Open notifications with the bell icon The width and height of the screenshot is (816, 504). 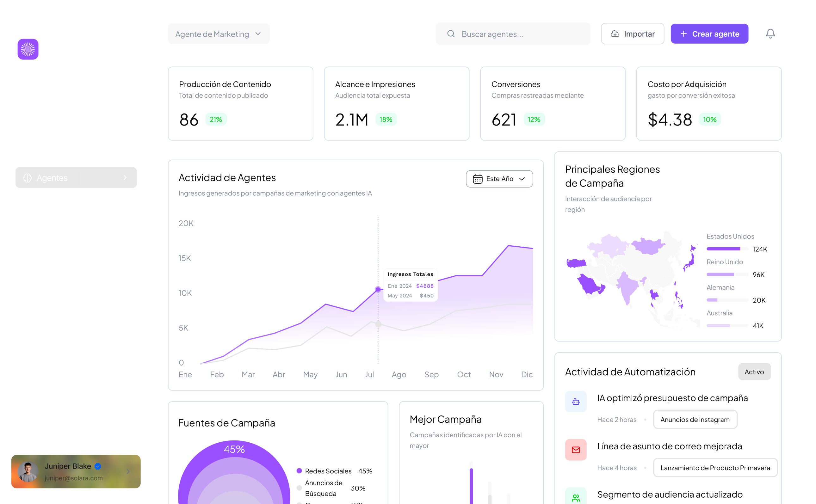[x=770, y=34]
